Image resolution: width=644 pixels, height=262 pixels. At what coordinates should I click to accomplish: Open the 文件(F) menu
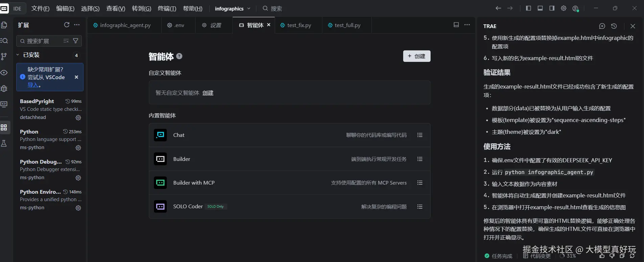coord(40,8)
